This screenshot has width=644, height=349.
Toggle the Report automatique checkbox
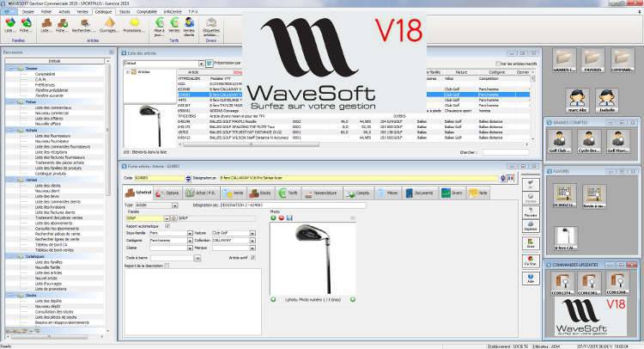167,226
